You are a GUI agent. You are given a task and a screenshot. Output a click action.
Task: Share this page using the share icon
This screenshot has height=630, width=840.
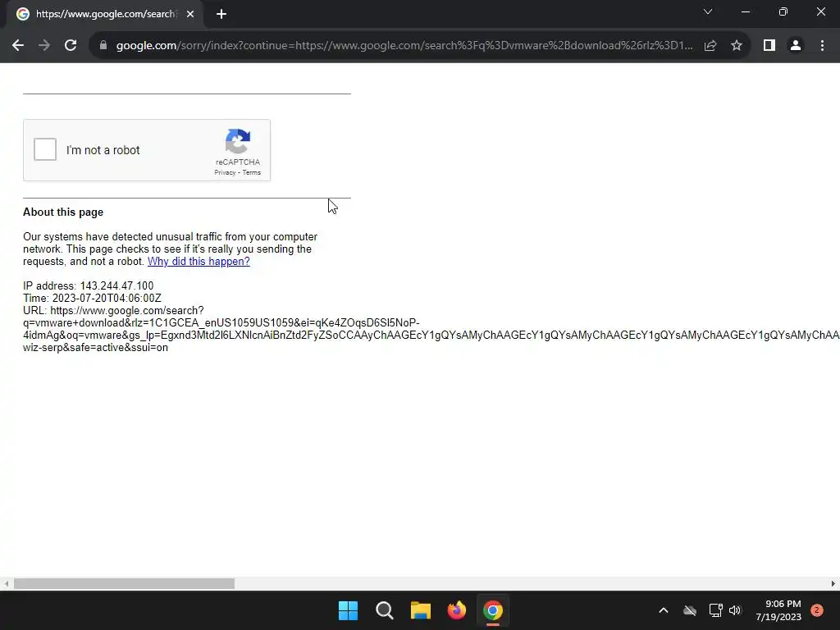point(710,46)
